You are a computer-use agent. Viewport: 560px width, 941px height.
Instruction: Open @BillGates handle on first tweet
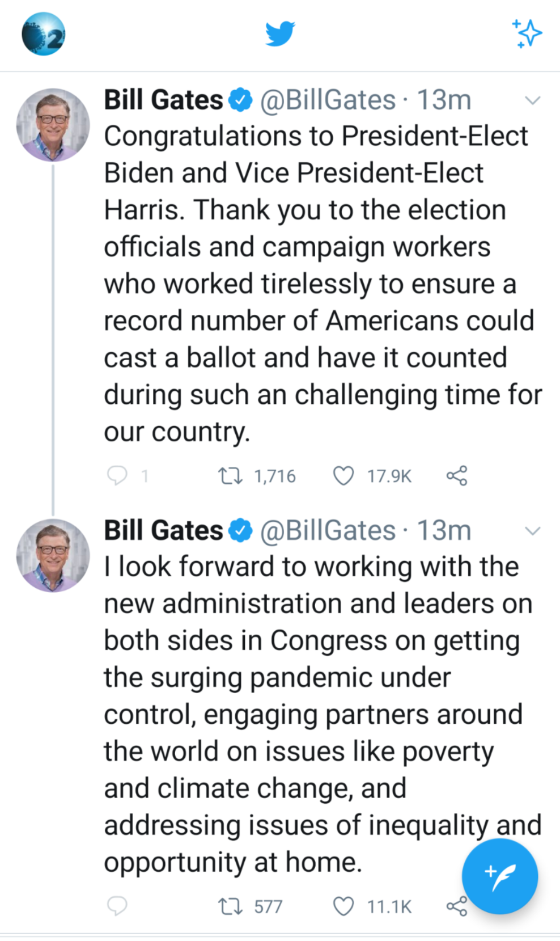327,100
